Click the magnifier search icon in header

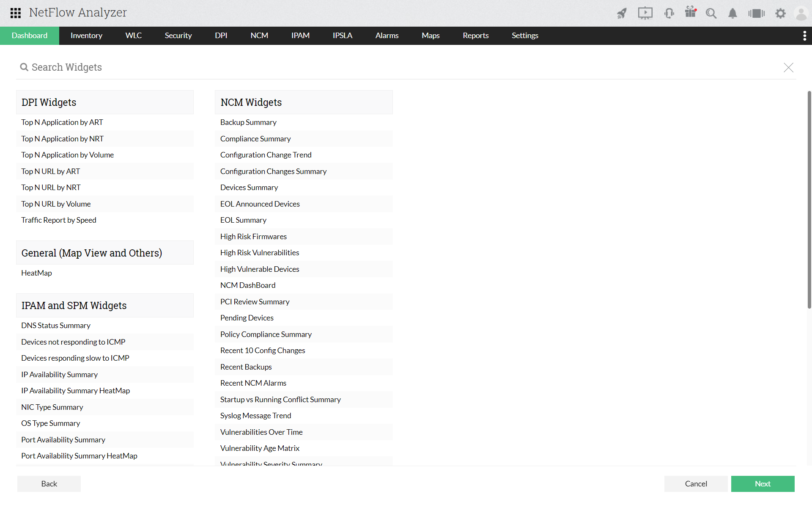(x=711, y=14)
